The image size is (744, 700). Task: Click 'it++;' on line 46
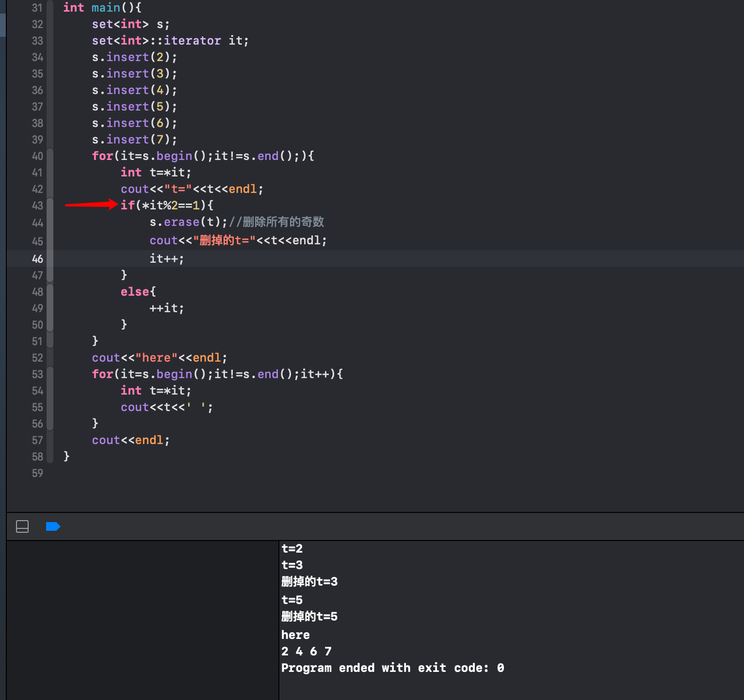pos(167,259)
